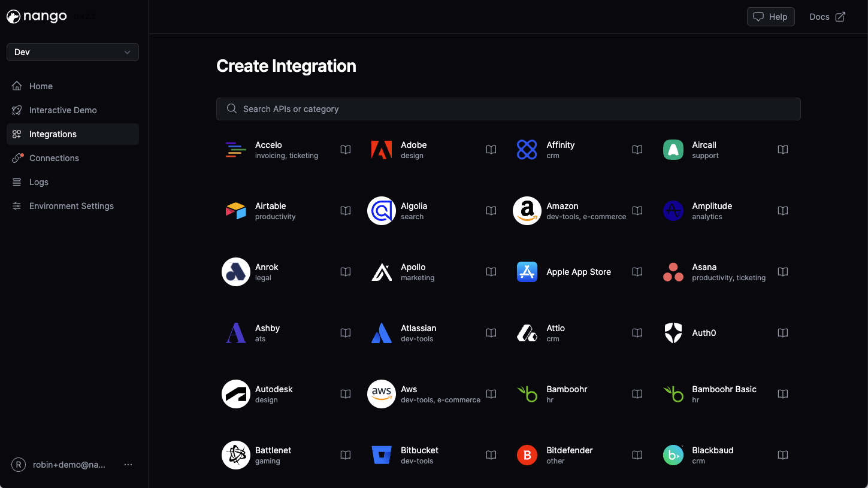
Task: Click the Atlassian integration name
Action: tap(419, 328)
